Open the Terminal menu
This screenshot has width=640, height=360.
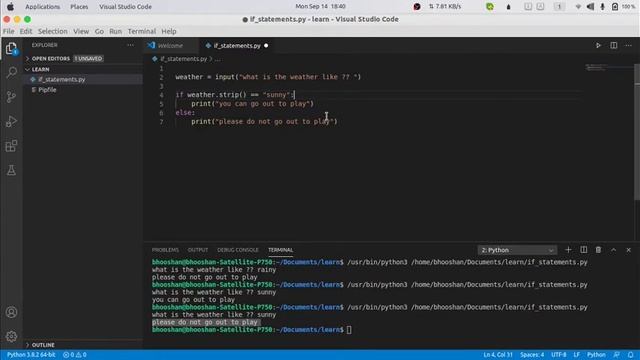[142, 31]
